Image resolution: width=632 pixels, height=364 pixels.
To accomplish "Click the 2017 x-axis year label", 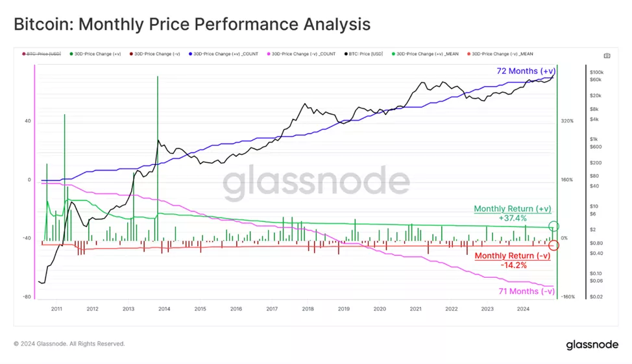I will (x=271, y=309).
